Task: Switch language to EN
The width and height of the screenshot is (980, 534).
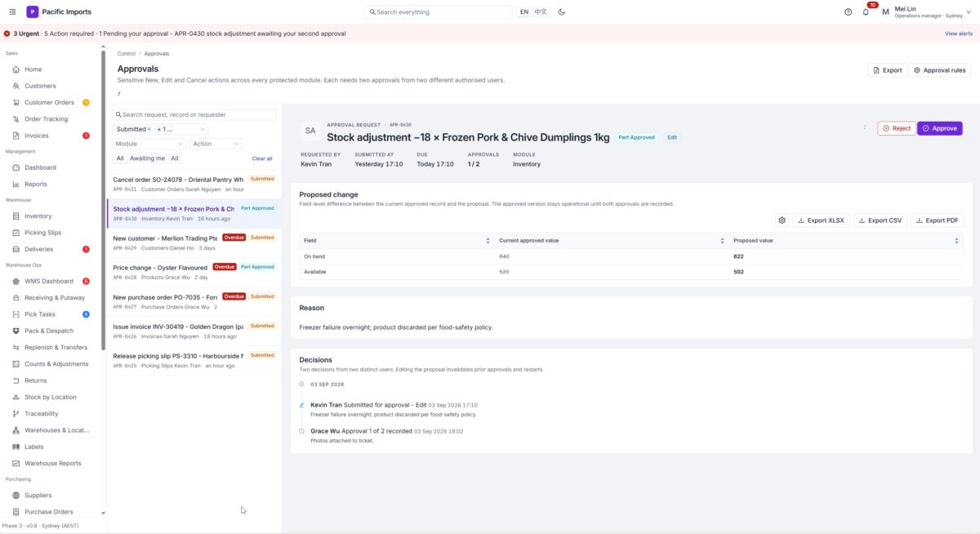Action: click(x=524, y=11)
